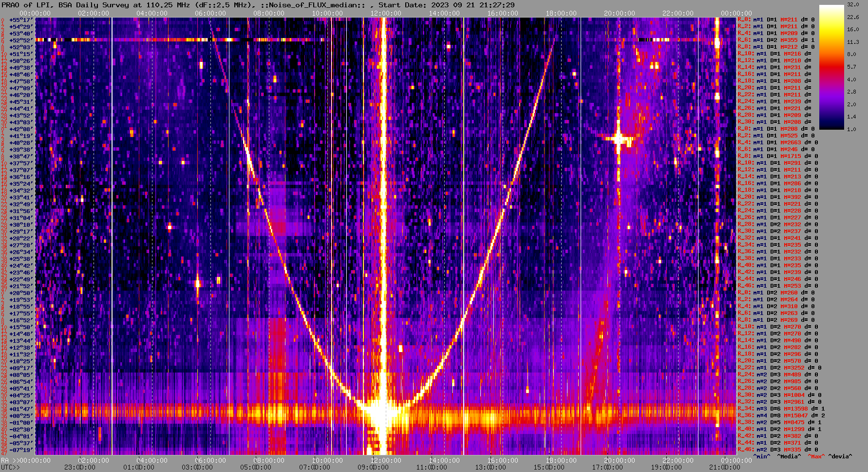Click the 01:00:00 UTC tick label
This screenshot has width=868, height=472.
click(138, 467)
